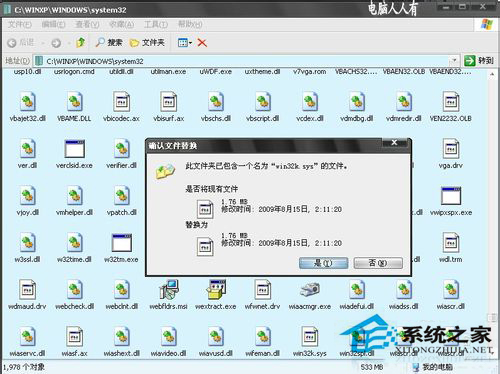500x374 pixels.
Task: Select the ver.dll file icon
Action: tap(28, 148)
